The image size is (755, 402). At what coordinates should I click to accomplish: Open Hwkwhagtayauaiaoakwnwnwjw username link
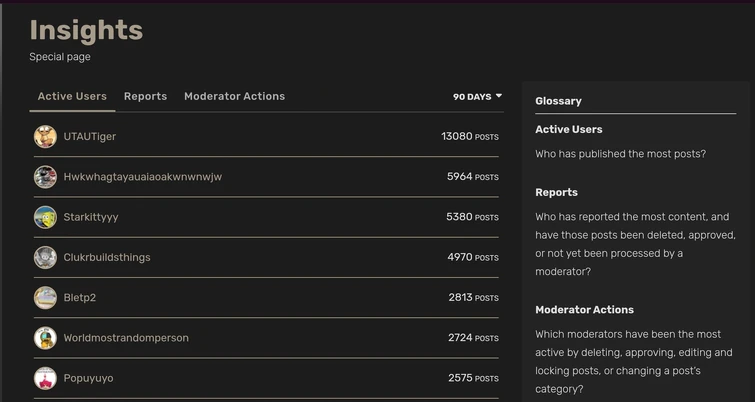143,177
